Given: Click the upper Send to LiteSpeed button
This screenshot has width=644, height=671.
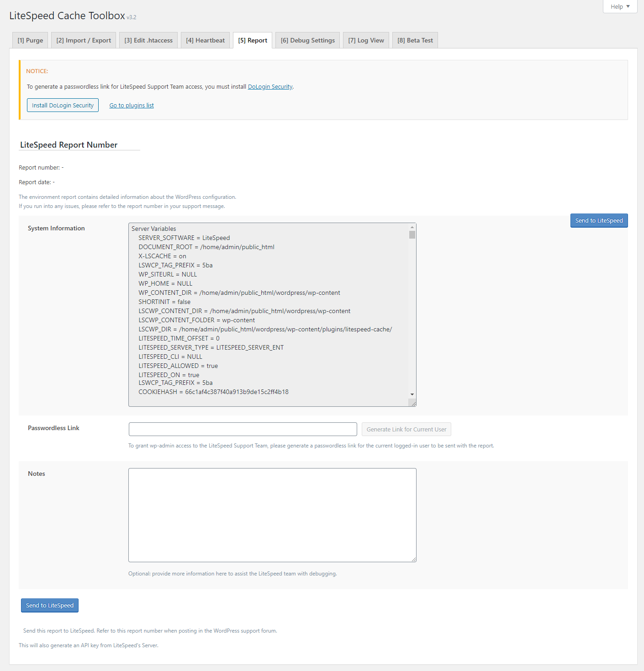Looking at the screenshot, I should 599,220.
